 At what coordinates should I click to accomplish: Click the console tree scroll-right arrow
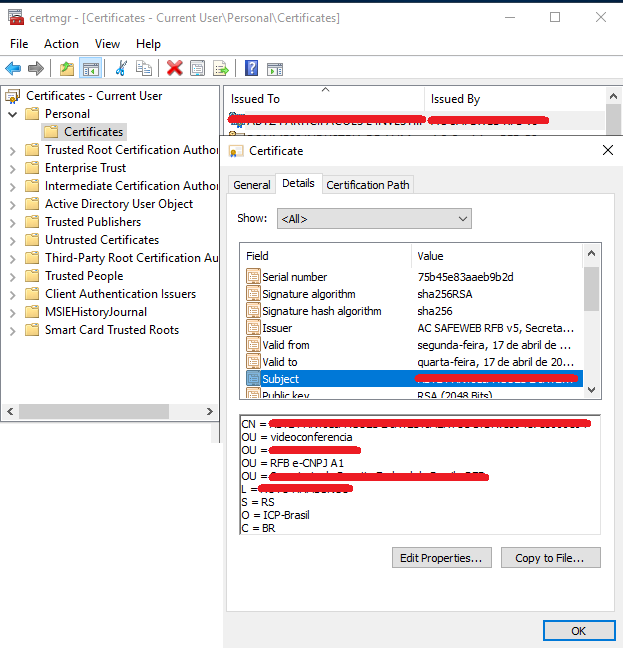tap(209, 411)
